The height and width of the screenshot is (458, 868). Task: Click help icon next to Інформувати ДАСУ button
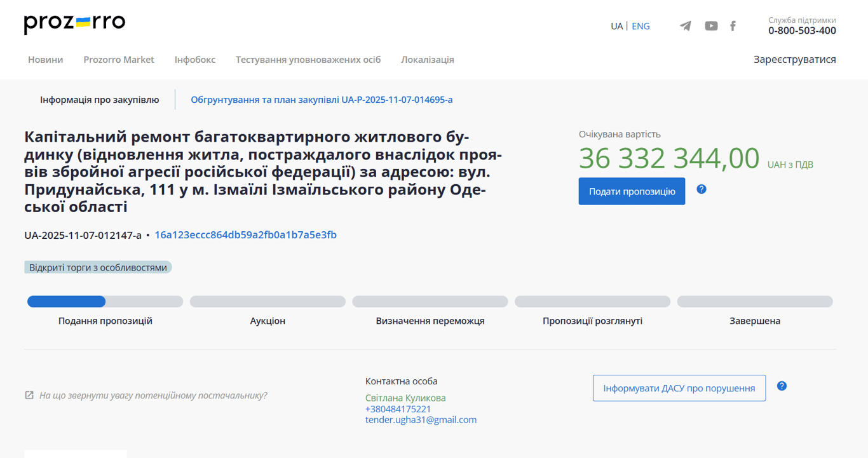pyautogui.click(x=782, y=386)
